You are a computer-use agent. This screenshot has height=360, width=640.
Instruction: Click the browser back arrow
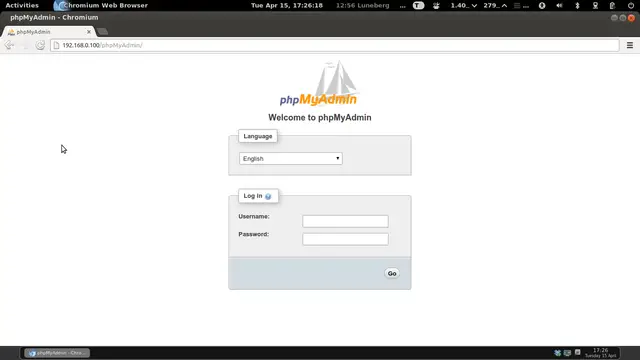pyautogui.click(x=9, y=45)
